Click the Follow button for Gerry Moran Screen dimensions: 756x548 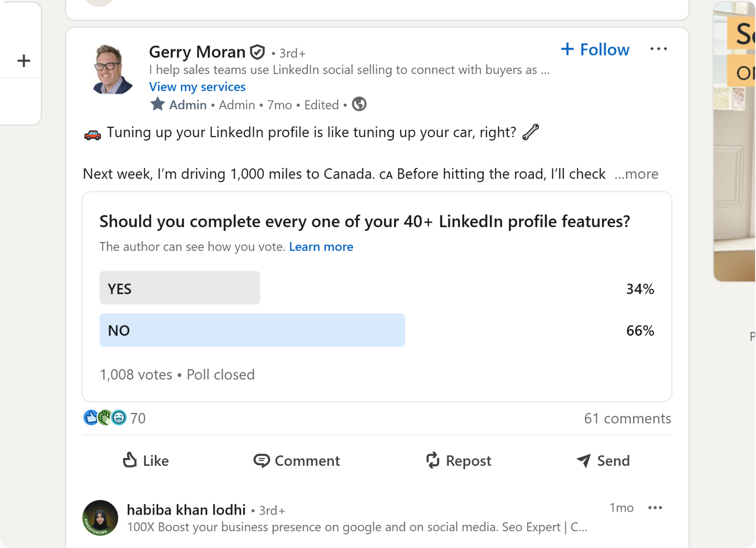click(595, 49)
